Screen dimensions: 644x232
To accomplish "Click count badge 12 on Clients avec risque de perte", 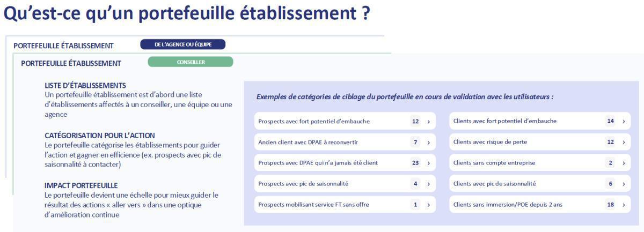I will click(x=610, y=143).
